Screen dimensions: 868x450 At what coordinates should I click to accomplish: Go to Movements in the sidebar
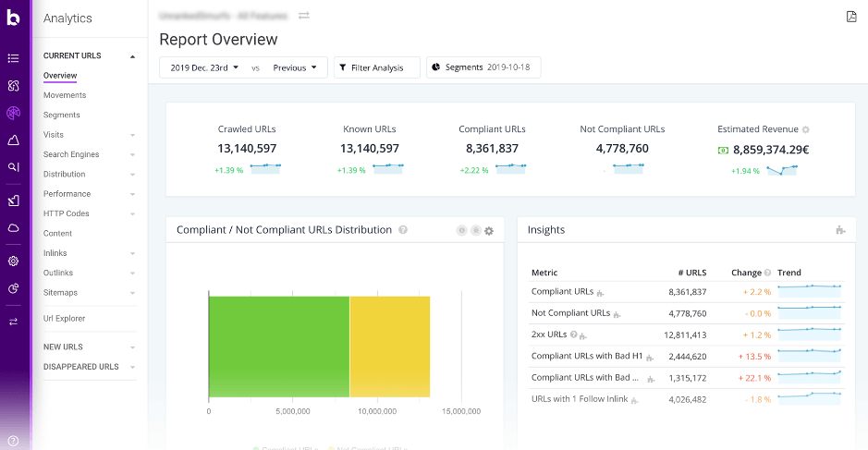[x=65, y=95]
